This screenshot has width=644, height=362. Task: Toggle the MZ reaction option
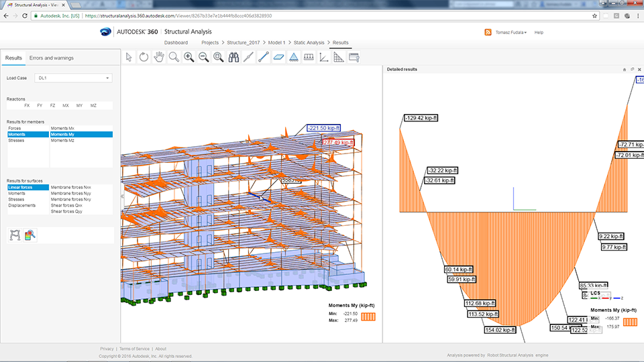(x=93, y=106)
